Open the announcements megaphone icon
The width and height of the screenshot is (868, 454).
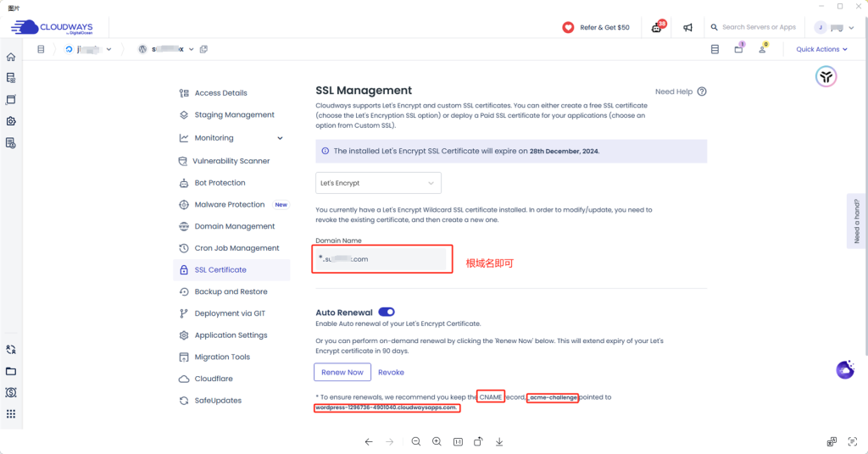click(687, 27)
